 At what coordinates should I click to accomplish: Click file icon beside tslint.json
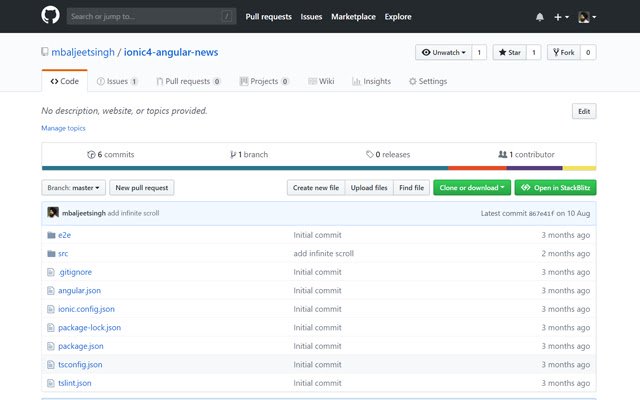click(51, 383)
